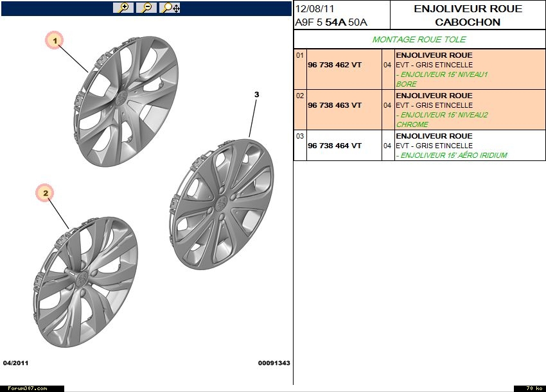Image resolution: width=546 pixels, height=392 pixels.
Task: Click the zoom out magnifier icon
Action: click(x=146, y=8)
